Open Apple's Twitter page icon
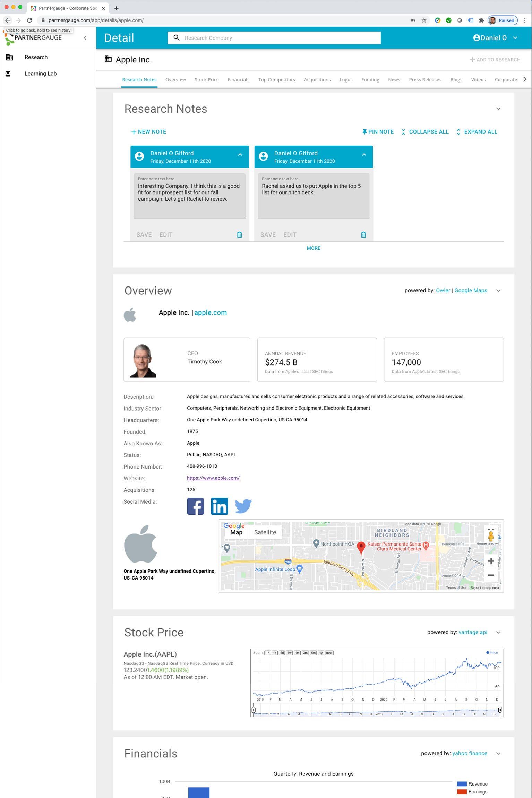 pyautogui.click(x=243, y=506)
